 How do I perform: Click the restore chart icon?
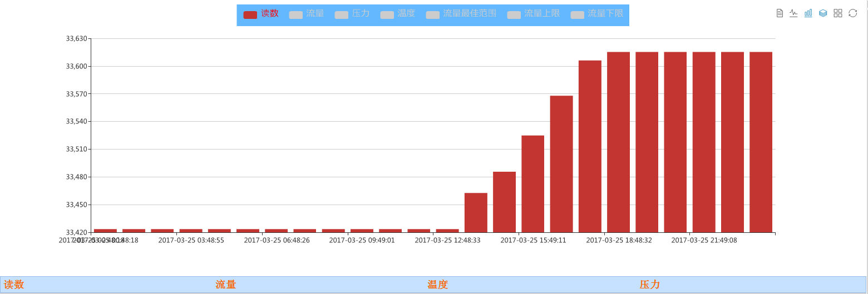[x=852, y=13]
